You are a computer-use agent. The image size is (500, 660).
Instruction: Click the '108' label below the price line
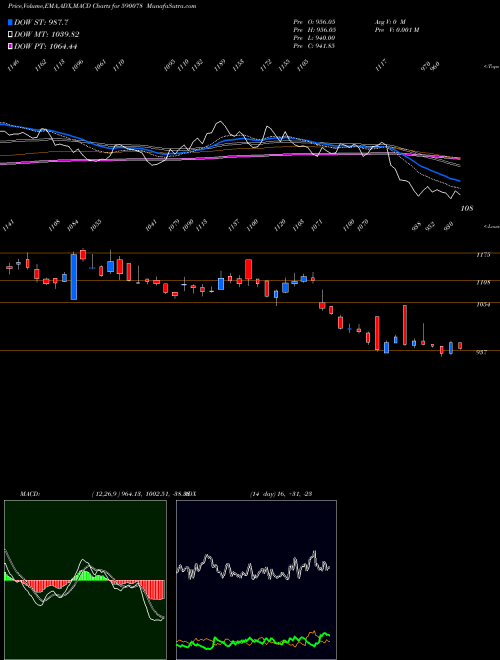coord(467,208)
